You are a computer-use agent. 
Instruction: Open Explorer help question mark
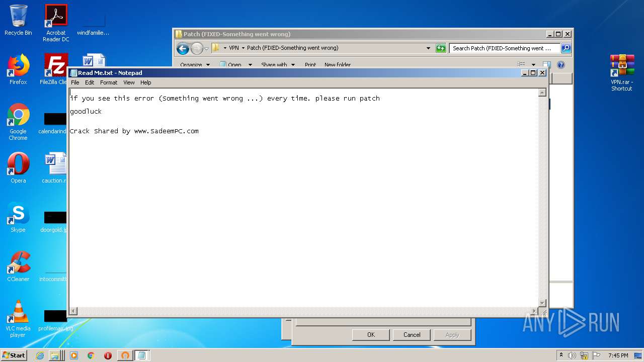coord(561,65)
